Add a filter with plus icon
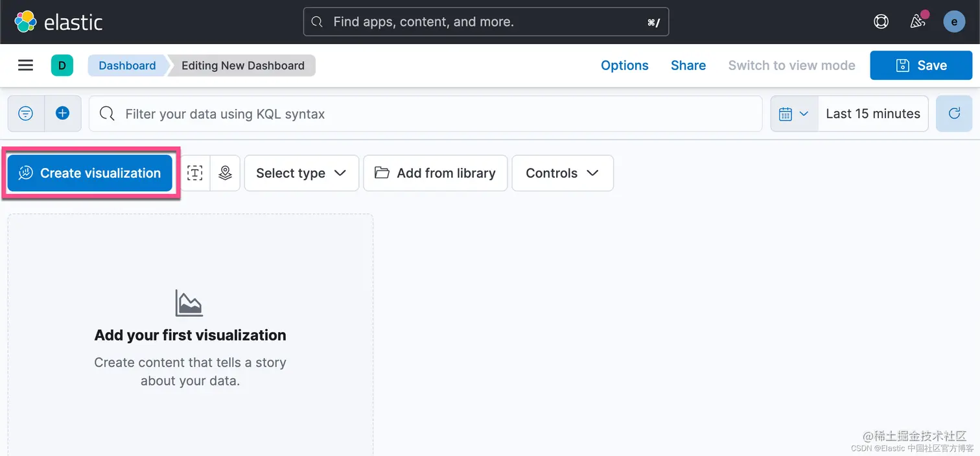The image size is (980, 456). pos(62,114)
